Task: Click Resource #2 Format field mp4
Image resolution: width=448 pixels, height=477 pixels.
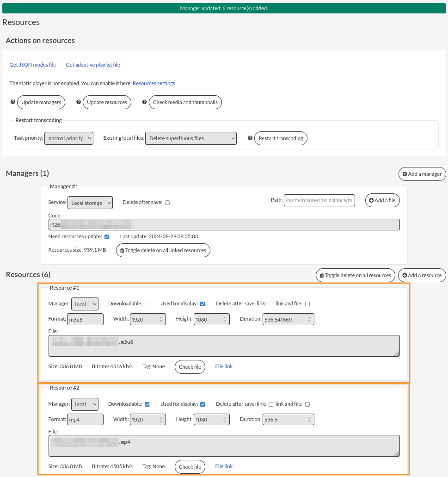Action: (x=85, y=420)
